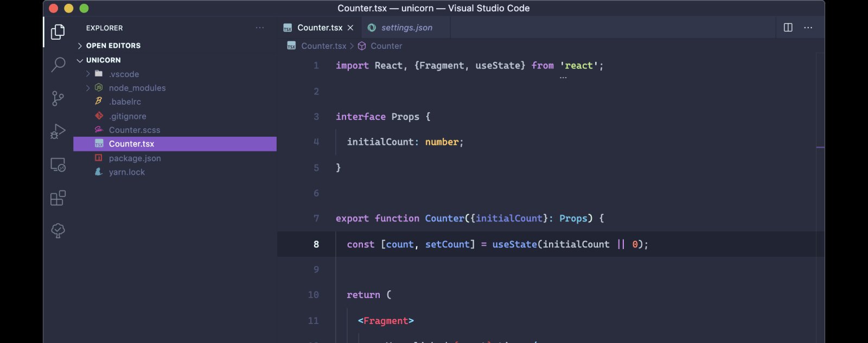Select Counter.tsx in the file tree
This screenshot has height=343, width=868.
175,144
